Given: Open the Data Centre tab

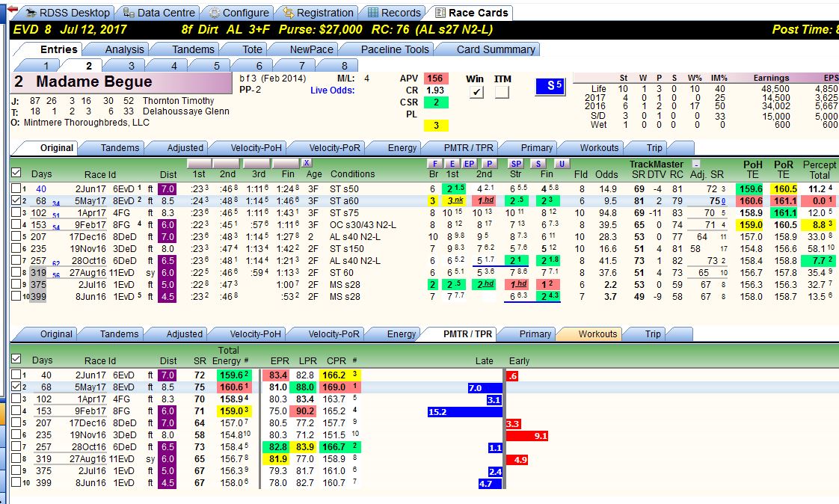Looking at the screenshot, I should click(x=159, y=12).
